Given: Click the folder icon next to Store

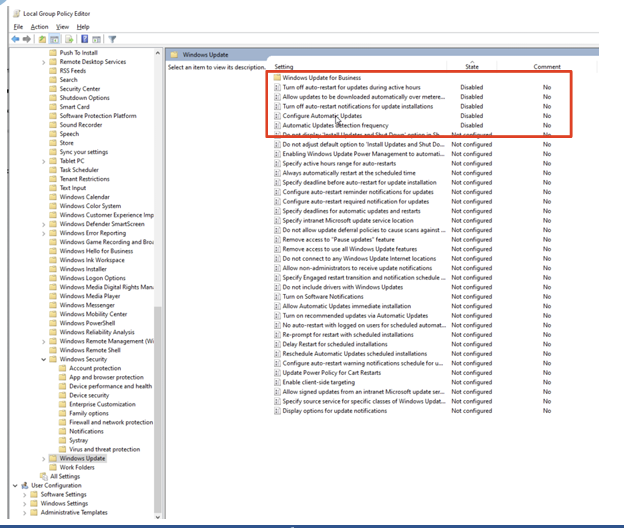Looking at the screenshot, I should 53,143.
